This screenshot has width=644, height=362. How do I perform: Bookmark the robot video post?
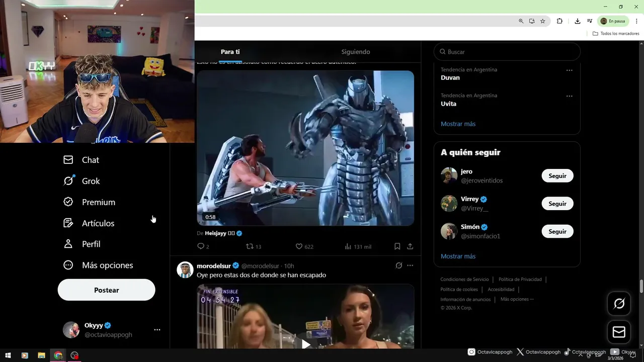coord(397,246)
